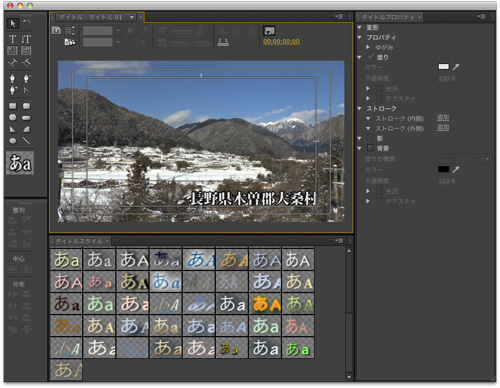The width and height of the screenshot is (500, 388).
Task: Apply the bright green あa style
Action: click(x=298, y=348)
